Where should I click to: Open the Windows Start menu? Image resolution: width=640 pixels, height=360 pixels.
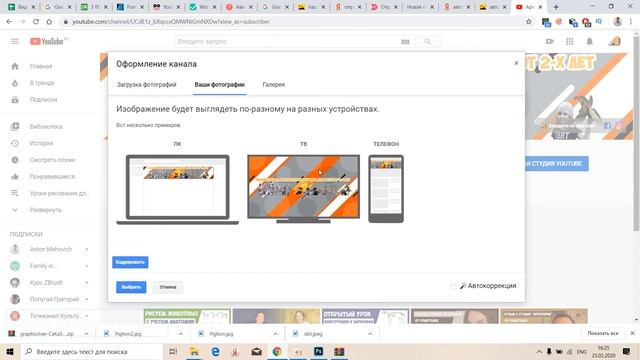tap(10, 351)
